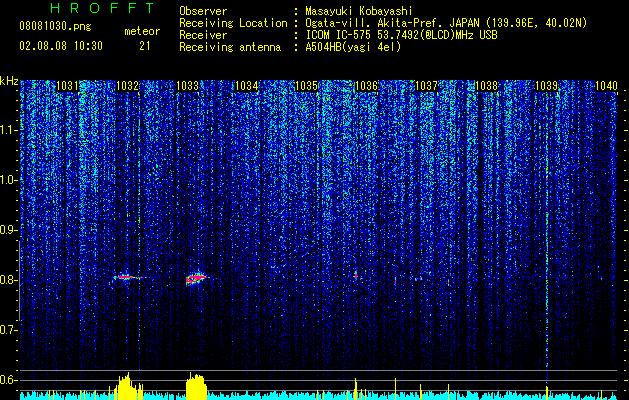Click the 1034 time marker
The width and height of the screenshot is (629, 400).
point(246,86)
